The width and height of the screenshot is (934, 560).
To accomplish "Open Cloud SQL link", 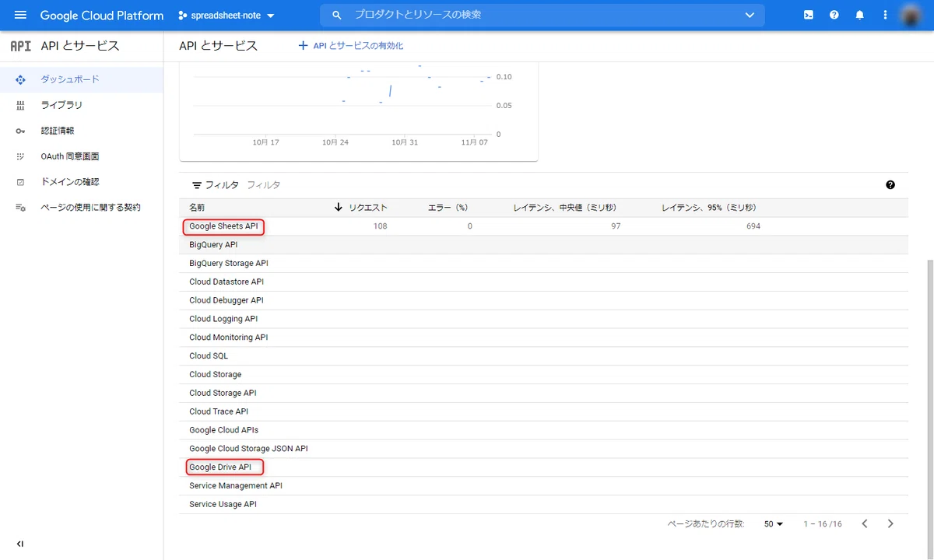I will coord(209,356).
